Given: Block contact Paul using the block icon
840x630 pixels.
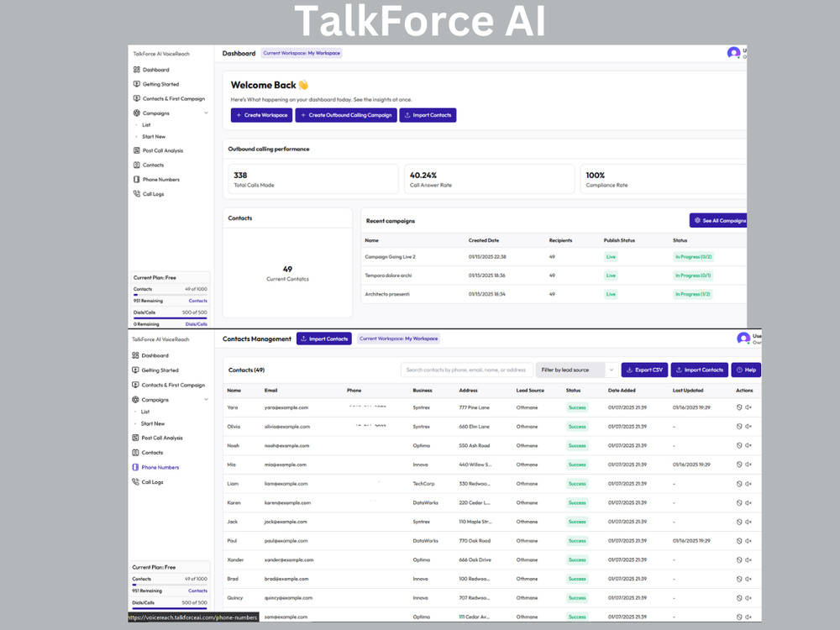Looking at the screenshot, I should (739, 541).
